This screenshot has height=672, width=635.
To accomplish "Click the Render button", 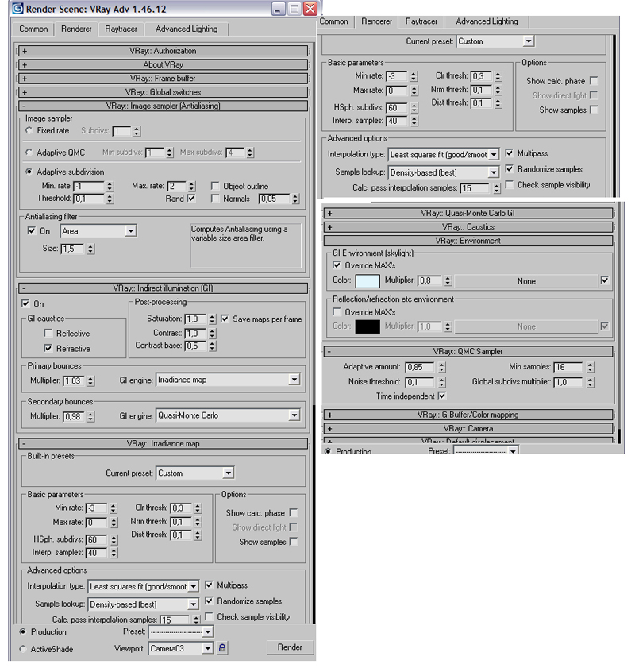I will [290, 647].
